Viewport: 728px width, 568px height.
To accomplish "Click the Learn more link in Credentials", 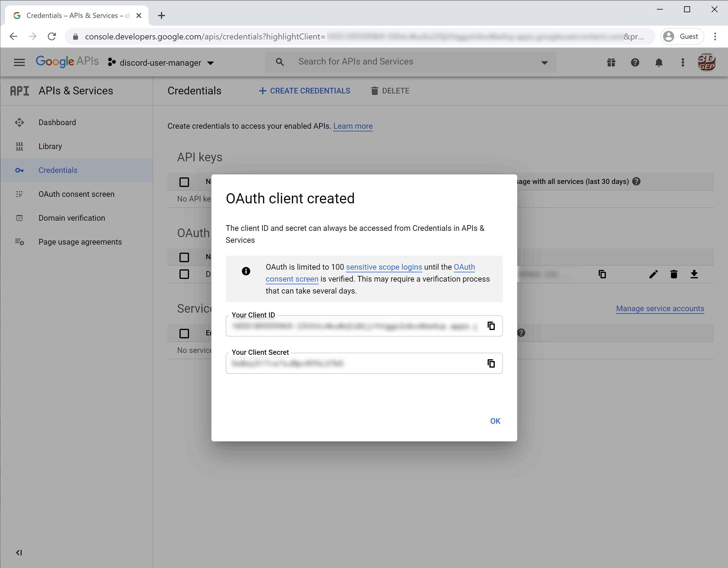I will pos(353,126).
